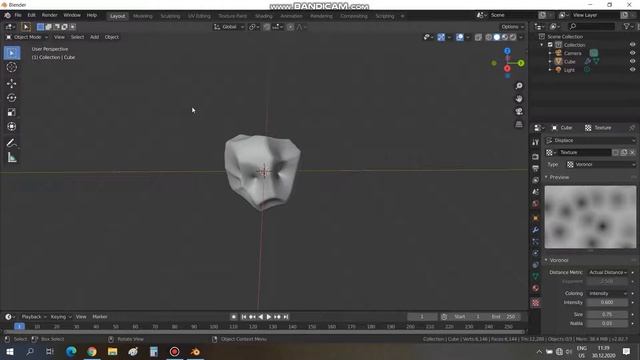This screenshot has height=360, width=640.
Task: Switch to the Sculpting workspace tab
Action: point(170,16)
